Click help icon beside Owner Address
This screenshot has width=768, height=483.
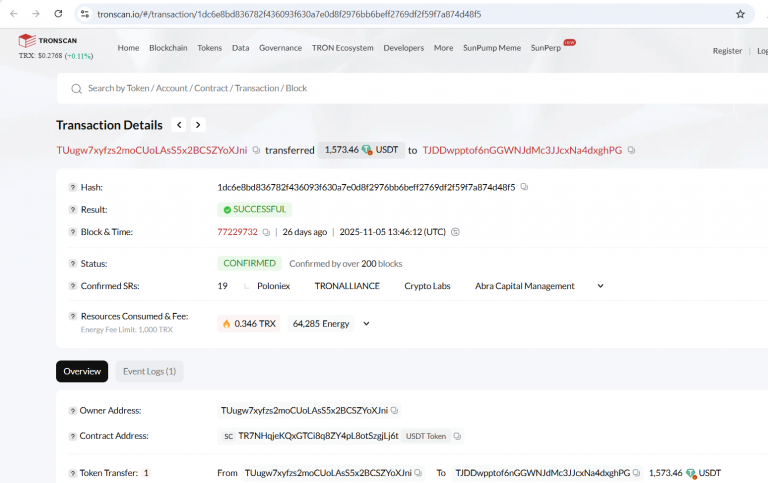coord(72,411)
